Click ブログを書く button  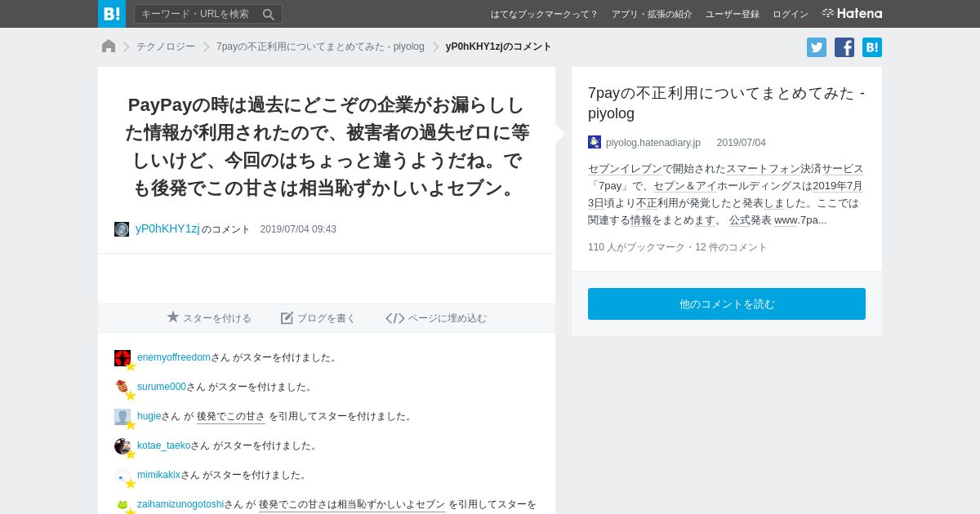(x=318, y=317)
